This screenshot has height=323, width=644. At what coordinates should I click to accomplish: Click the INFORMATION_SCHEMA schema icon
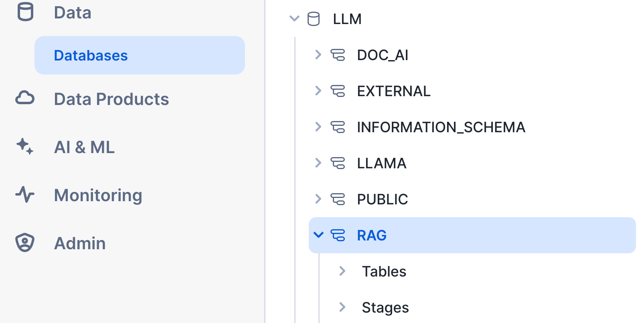[338, 127]
